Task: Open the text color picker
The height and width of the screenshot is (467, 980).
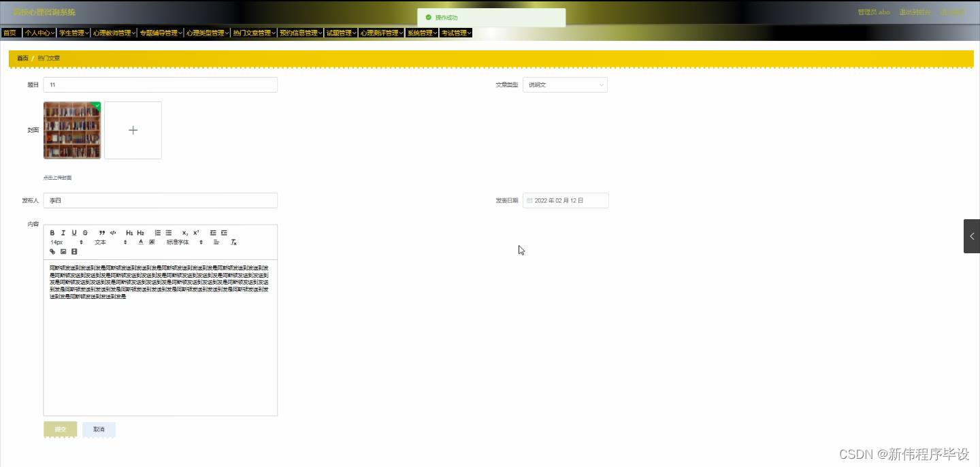Action: tap(141, 242)
